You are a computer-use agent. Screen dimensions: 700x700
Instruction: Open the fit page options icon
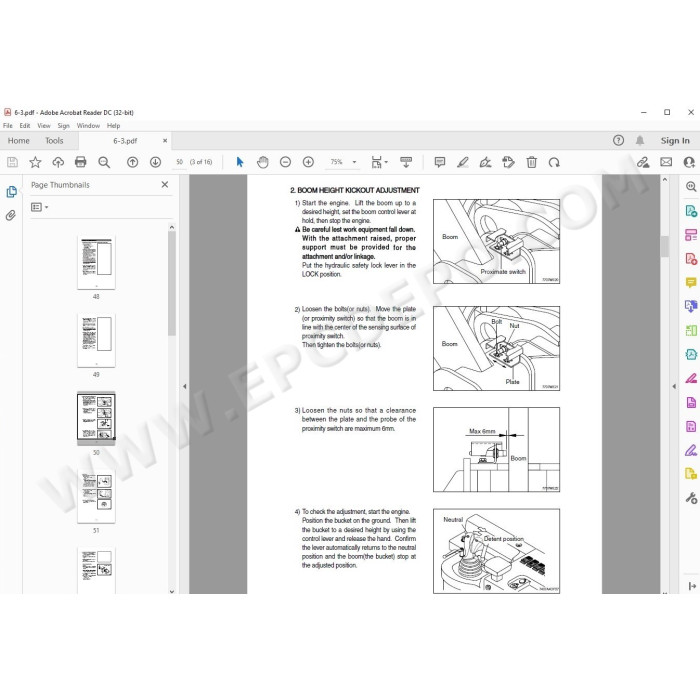379,162
